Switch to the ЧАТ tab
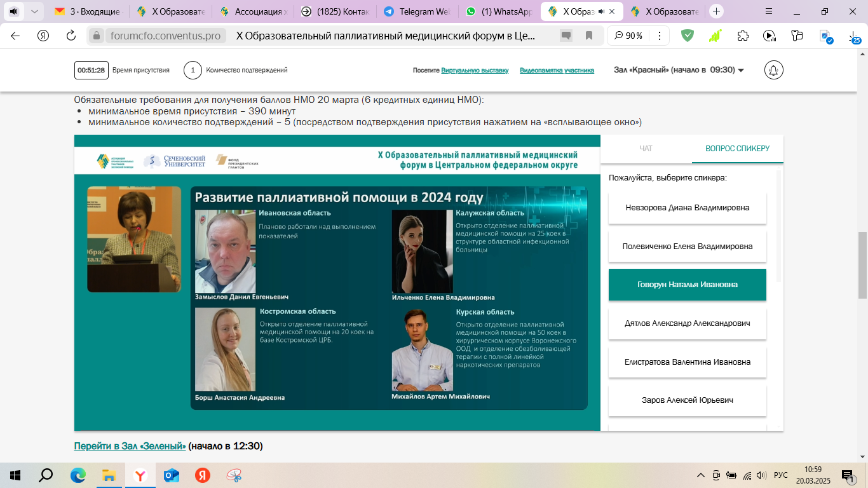Image resolution: width=868 pixels, height=488 pixels. point(646,149)
